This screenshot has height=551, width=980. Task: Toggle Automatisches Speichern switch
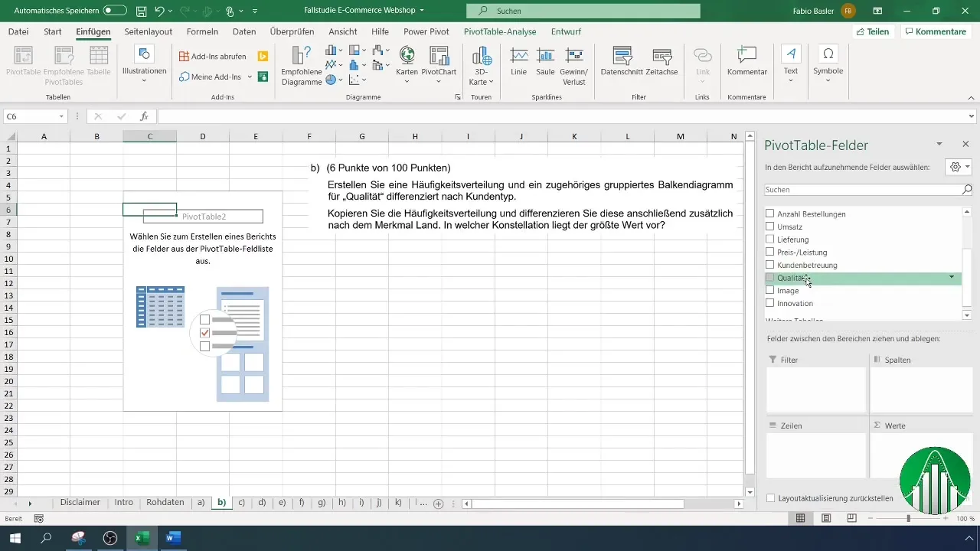pyautogui.click(x=115, y=11)
